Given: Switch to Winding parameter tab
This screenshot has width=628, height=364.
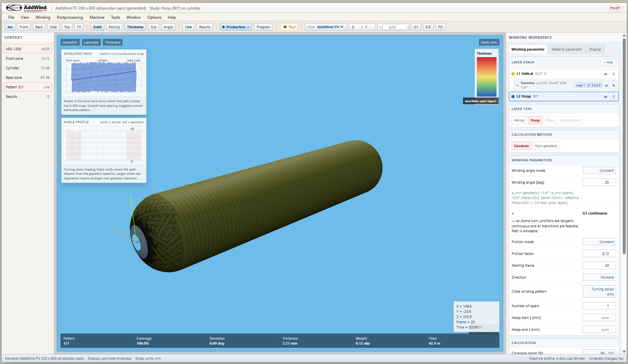Looking at the screenshot, I should pos(528,49).
